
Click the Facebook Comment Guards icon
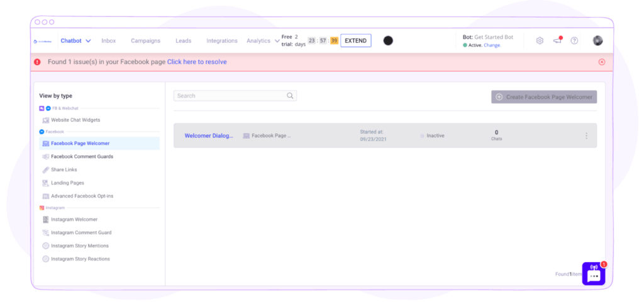pos(45,156)
